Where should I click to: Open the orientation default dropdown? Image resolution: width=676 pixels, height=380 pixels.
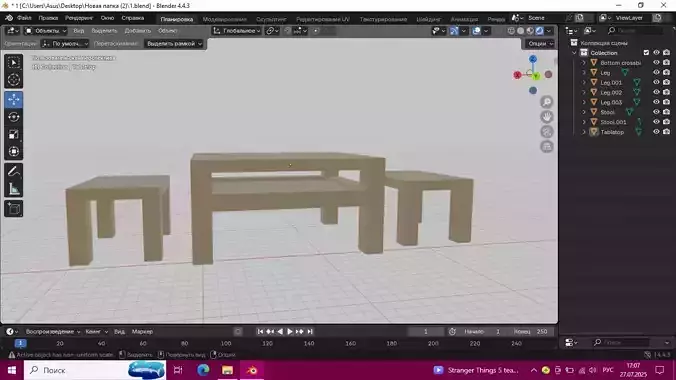(x=65, y=44)
